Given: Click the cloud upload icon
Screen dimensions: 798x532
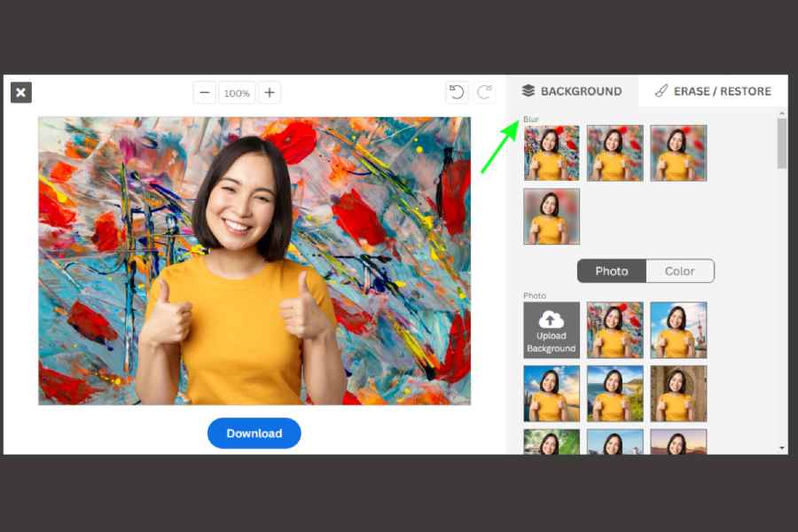Looking at the screenshot, I should coord(552,320).
